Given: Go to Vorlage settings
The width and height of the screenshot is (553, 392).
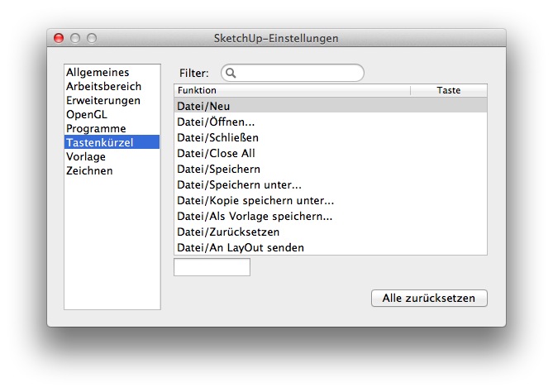Looking at the screenshot, I should tap(86, 157).
